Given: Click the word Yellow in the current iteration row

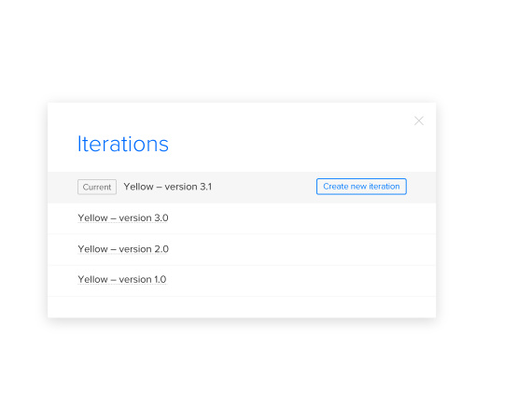Looking at the screenshot, I should point(138,187).
